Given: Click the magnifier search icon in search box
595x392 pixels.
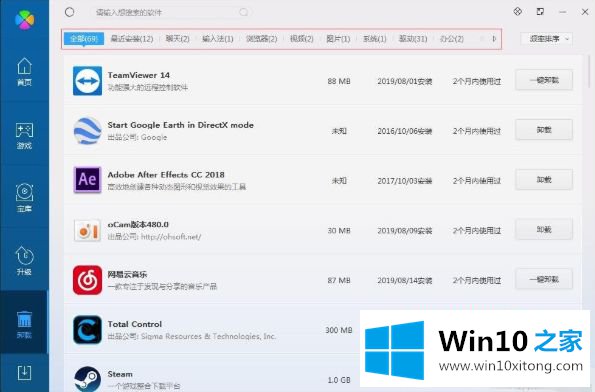Looking at the screenshot, I should [x=244, y=12].
